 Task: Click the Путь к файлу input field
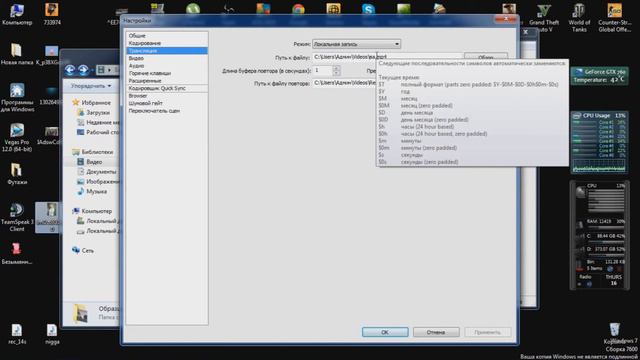pyautogui.click(x=388, y=57)
